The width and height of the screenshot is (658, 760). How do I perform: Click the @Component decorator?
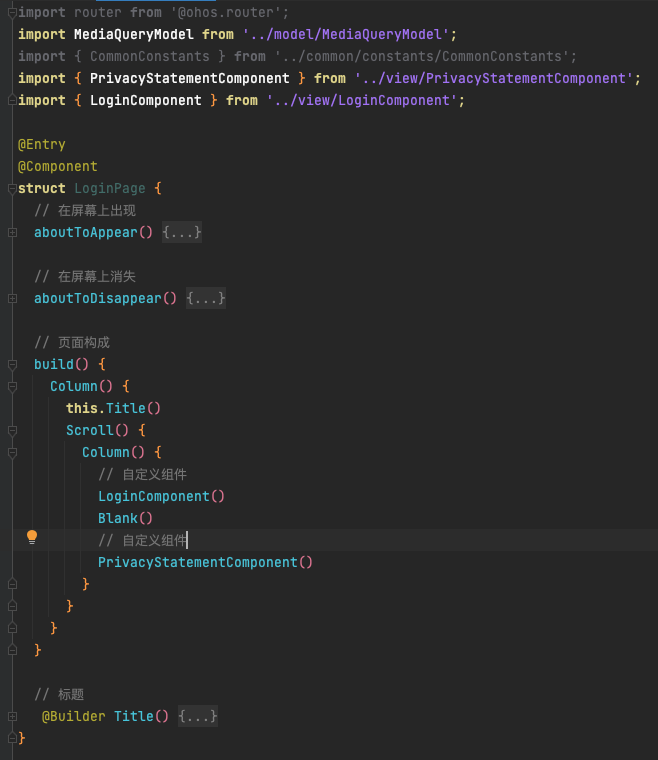(x=58, y=166)
